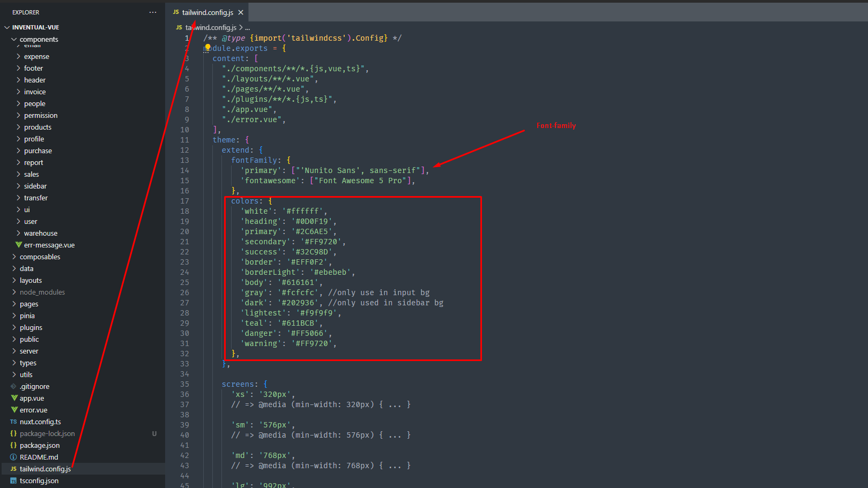Expand the data folder
Image resolution: width=868 pixels, height=488 pixels.
tap(27, 268)
